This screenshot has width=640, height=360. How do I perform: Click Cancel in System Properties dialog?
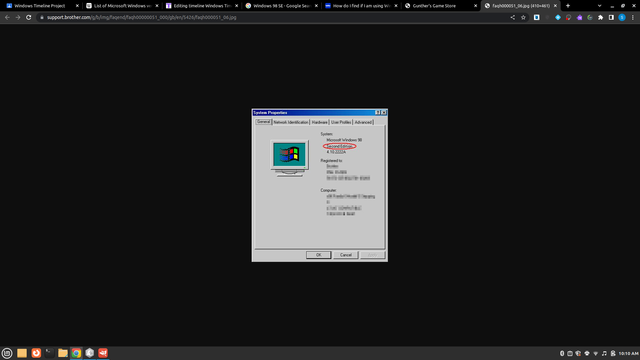tap(346, 255)
